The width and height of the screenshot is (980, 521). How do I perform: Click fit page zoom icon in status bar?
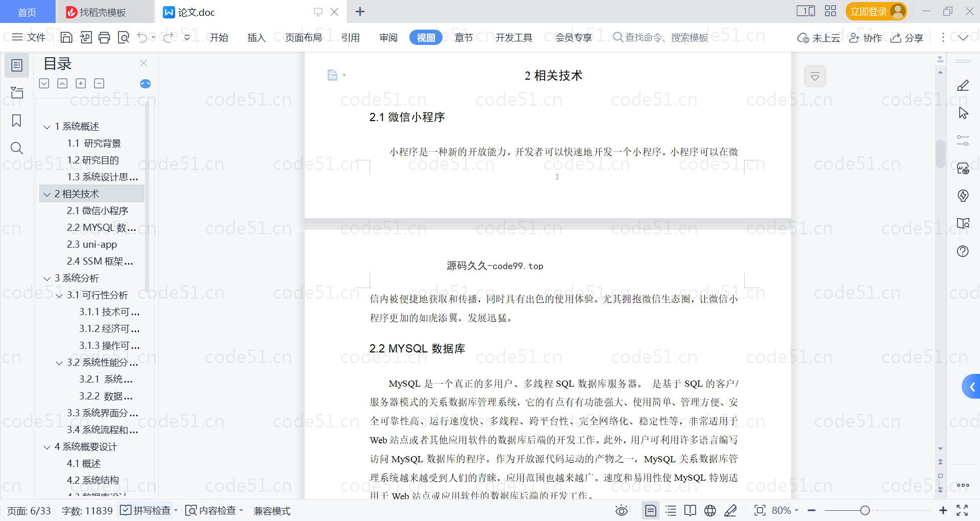tap(760, 510)
